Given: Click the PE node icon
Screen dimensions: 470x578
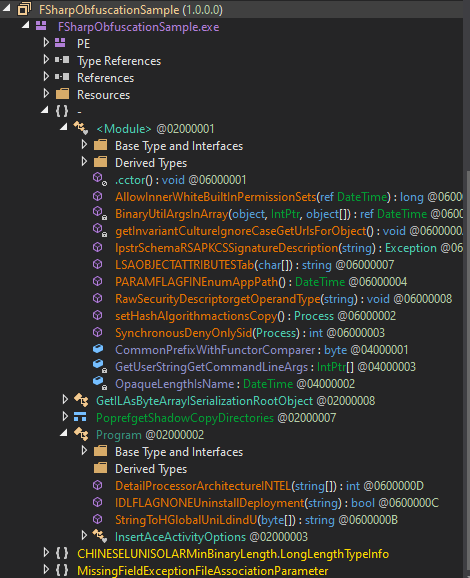Looking at the screenshot, I should pos(60,43).
